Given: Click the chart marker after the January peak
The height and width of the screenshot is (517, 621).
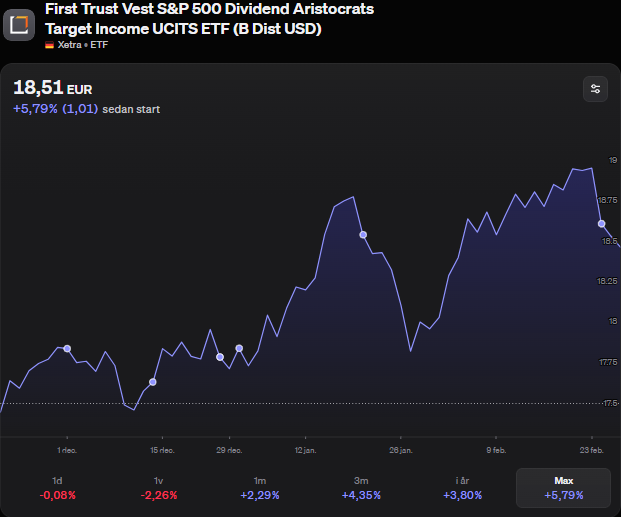Looking at the screenshot, I should 363,235.
